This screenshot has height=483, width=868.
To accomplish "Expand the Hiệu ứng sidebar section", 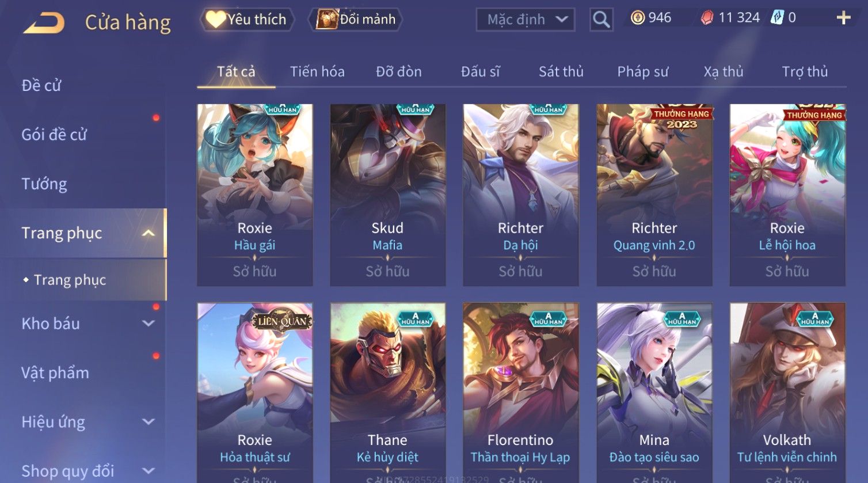I will 148,422.
